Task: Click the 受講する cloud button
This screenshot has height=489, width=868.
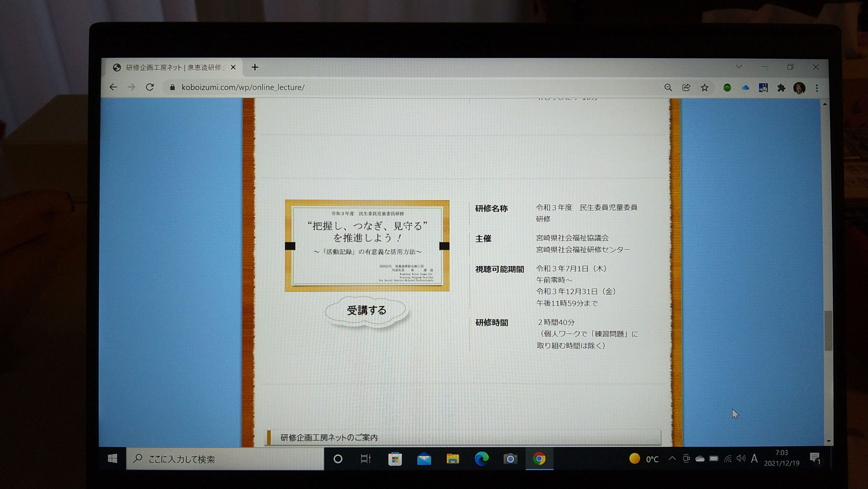Action: pos(367,310)
